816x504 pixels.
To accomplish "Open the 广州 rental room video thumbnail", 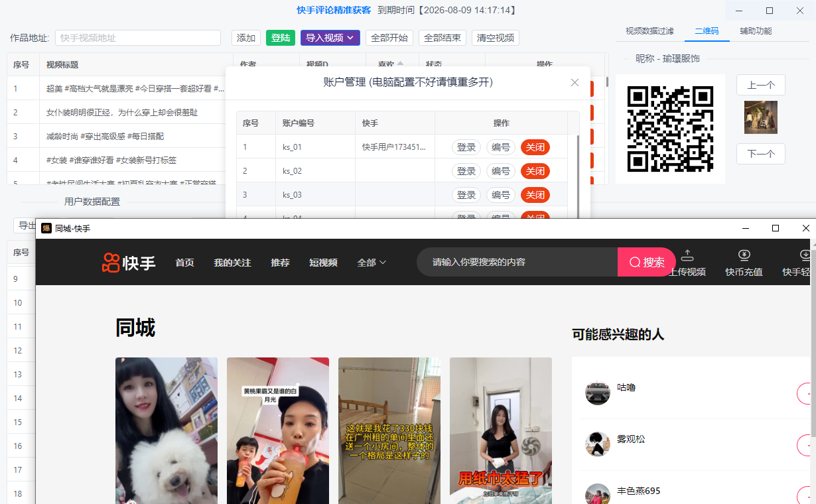I will pos(389,430).
